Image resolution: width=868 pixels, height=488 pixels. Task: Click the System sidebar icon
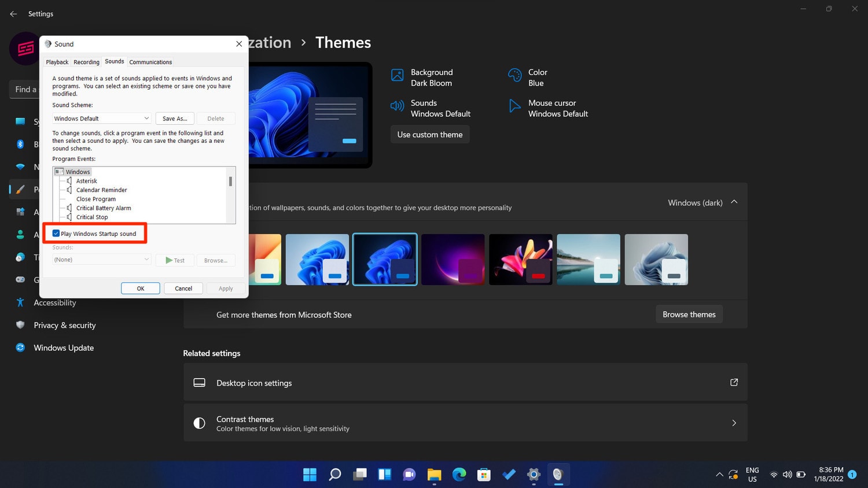tap(20, 121)
